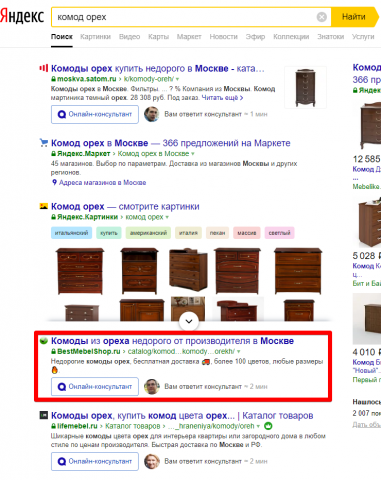Select the итальянский image filter tag

[x=71, y=233]
